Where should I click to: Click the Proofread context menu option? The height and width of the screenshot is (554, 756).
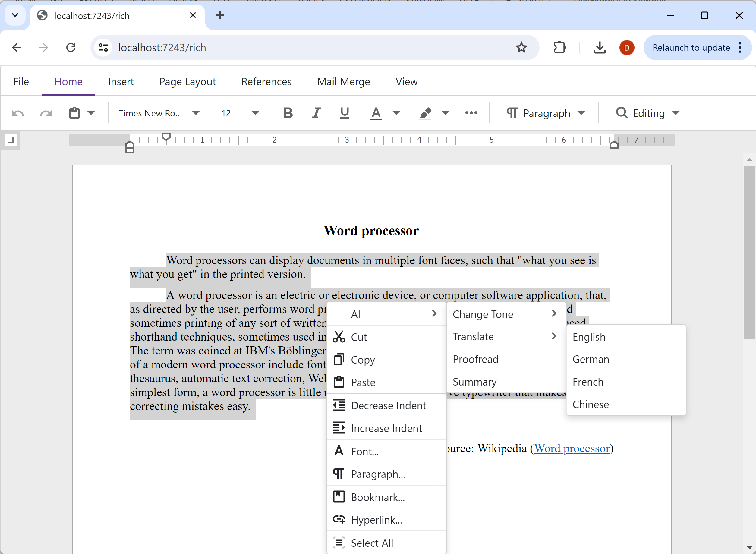pyautogui.click(x=475, y=359)
